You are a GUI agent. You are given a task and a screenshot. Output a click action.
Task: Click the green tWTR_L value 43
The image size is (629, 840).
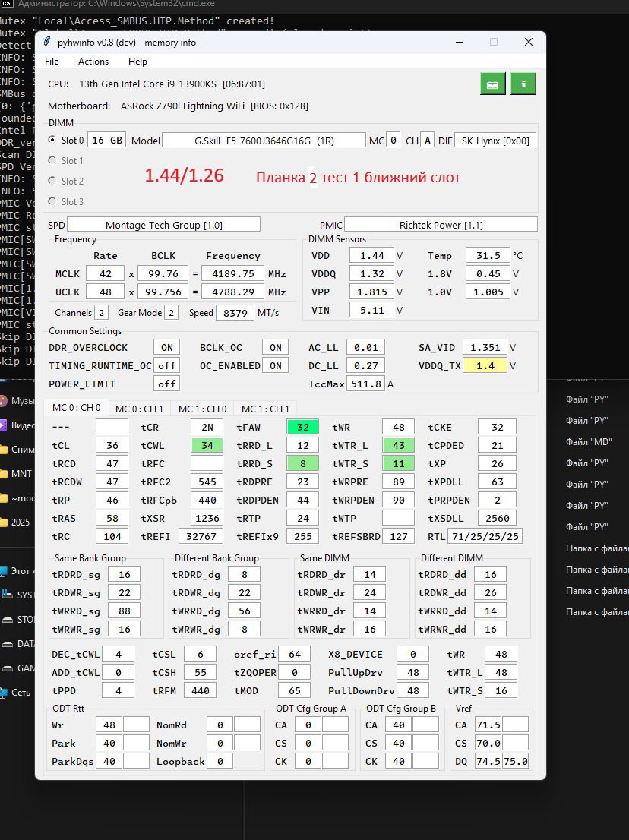(x=398, y=445)
